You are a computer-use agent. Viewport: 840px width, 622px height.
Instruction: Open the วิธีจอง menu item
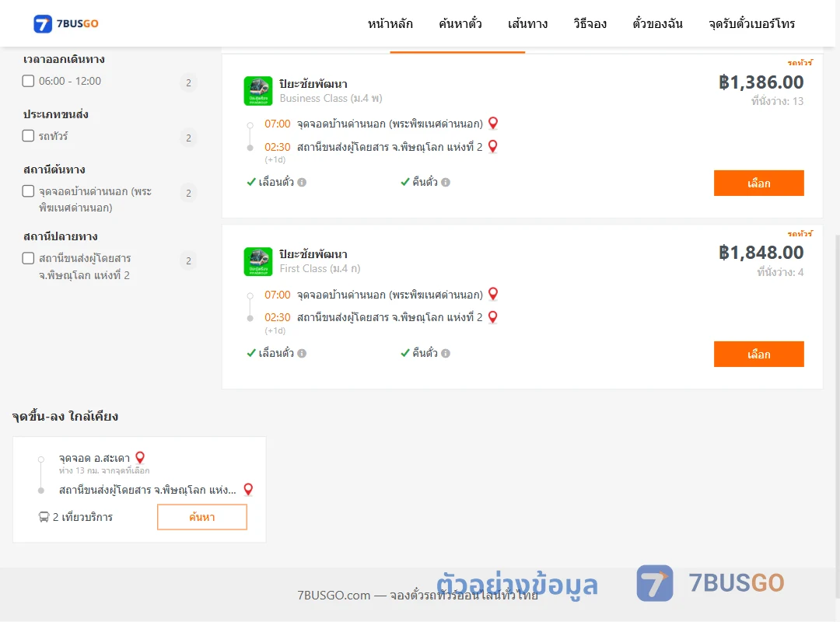click(590, 23)
